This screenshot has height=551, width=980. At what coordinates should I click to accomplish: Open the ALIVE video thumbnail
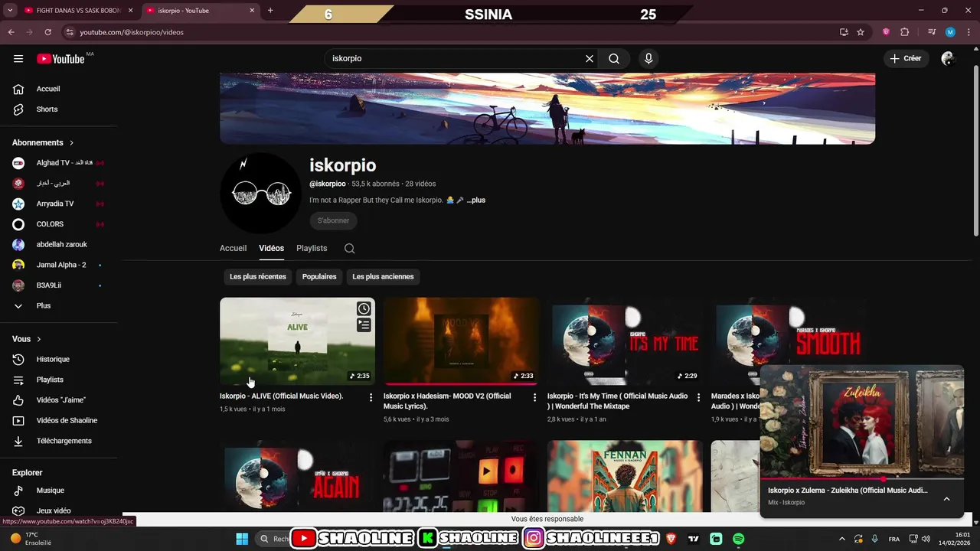[297, 341]
